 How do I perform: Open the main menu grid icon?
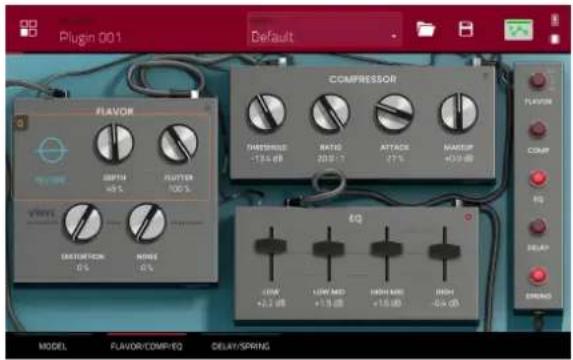(x=29, y=29)
